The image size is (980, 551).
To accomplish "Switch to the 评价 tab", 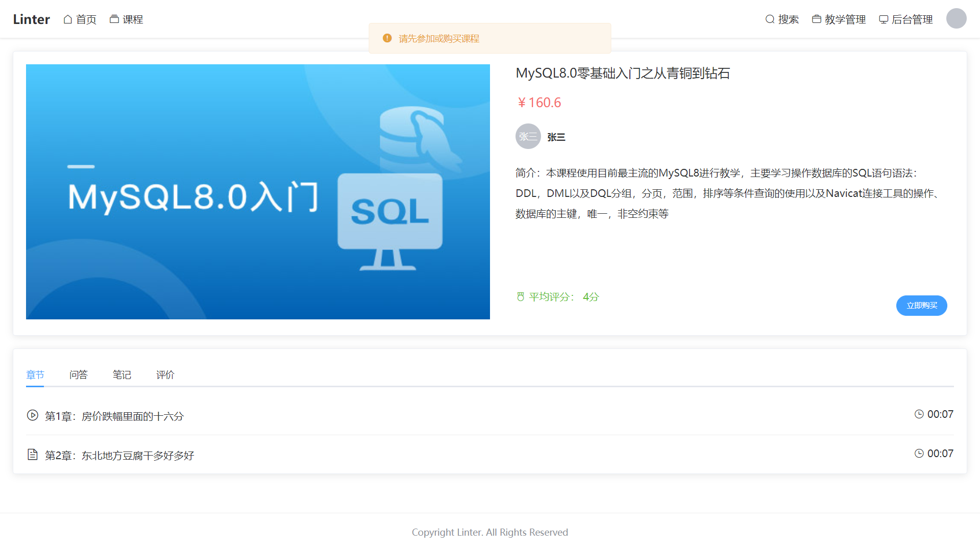I will tap(165, 375).
